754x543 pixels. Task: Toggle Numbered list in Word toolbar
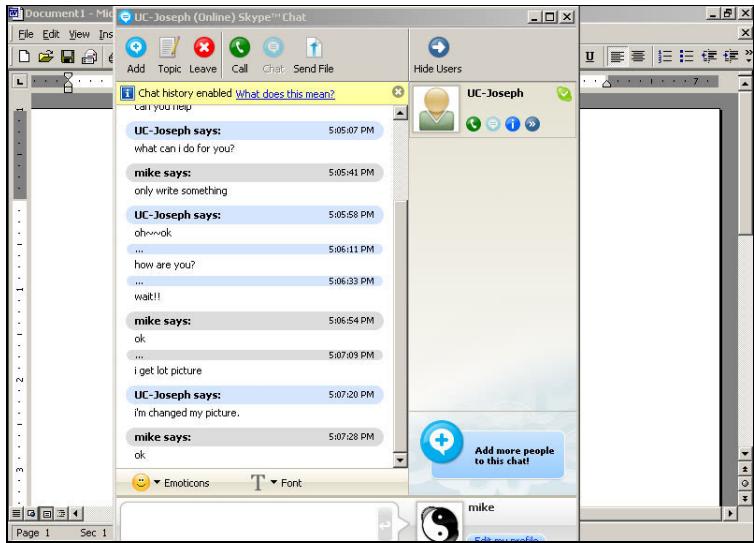tap(665, 57)
